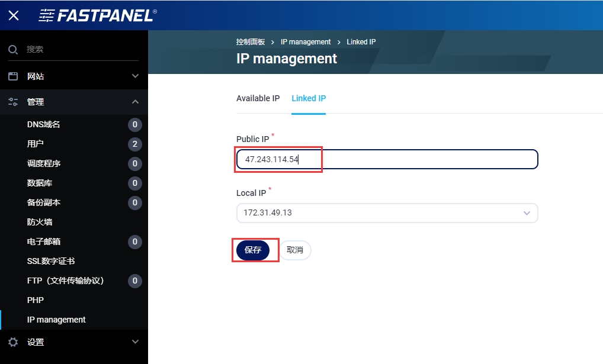Expand the 网站 menu chevron
The image size is (603, 364).
(x=135, y=76)
